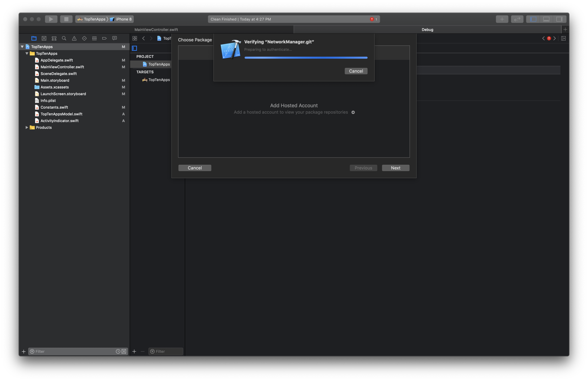The width and height of the screenshot is (588, 381).
Task: Click the Run play button
Action: (x=51, y=19)
